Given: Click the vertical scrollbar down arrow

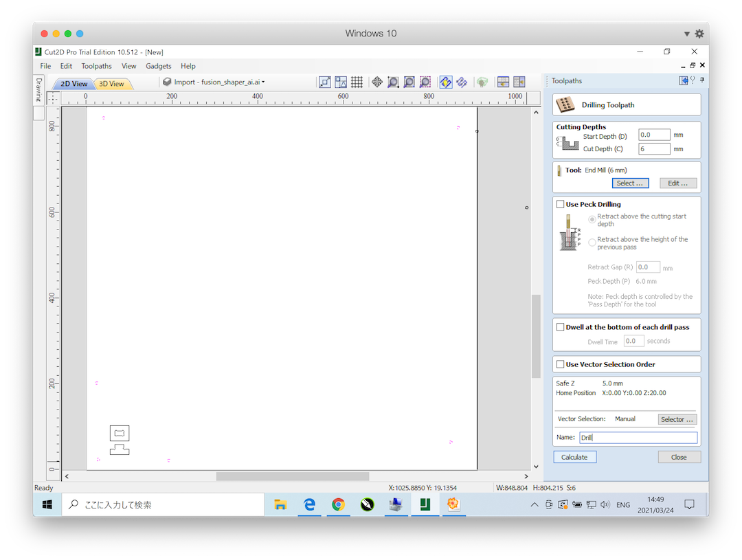Looking at the screenshot, I should click(536, 467).
